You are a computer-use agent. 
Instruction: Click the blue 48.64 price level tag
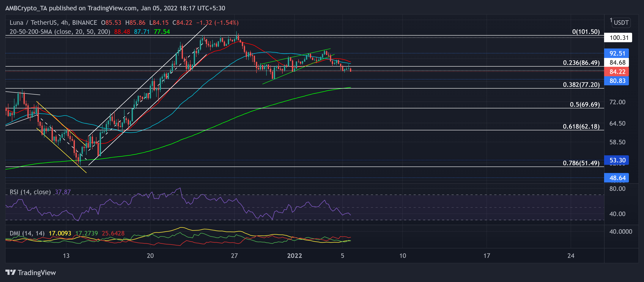point(617,178)
